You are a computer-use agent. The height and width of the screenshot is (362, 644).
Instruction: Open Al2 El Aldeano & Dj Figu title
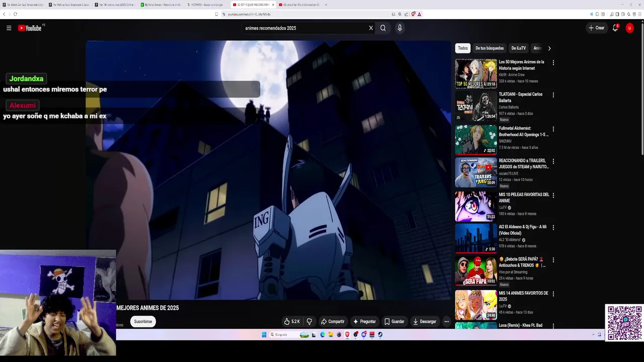click(522, 230)
